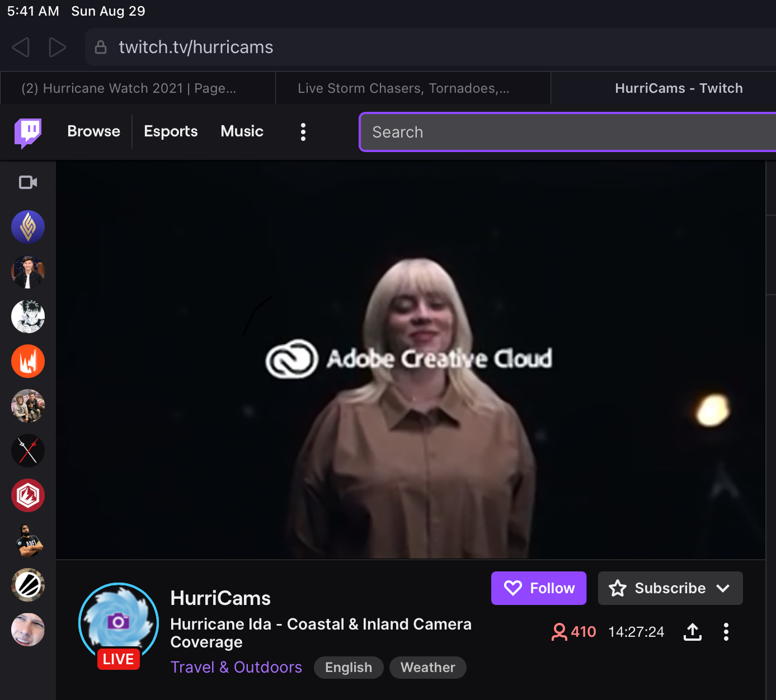
Task: Open stream options dots next to share
Action: [x=726, y=632]
